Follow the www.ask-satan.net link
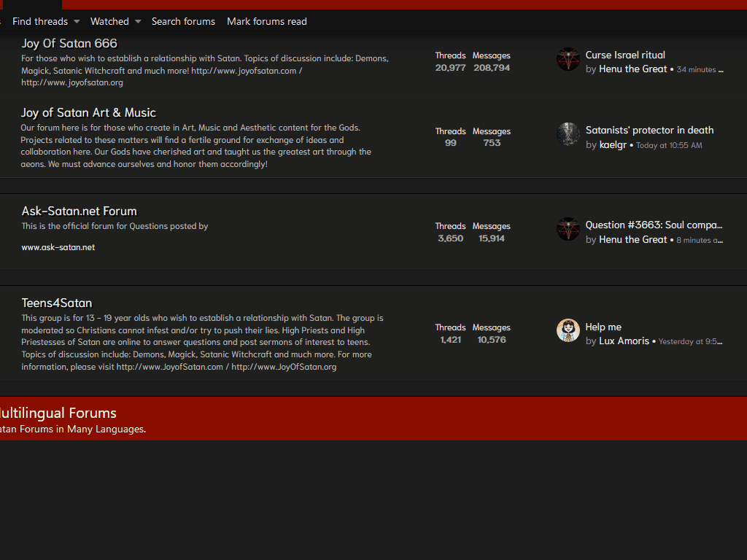 click(58, 248)
